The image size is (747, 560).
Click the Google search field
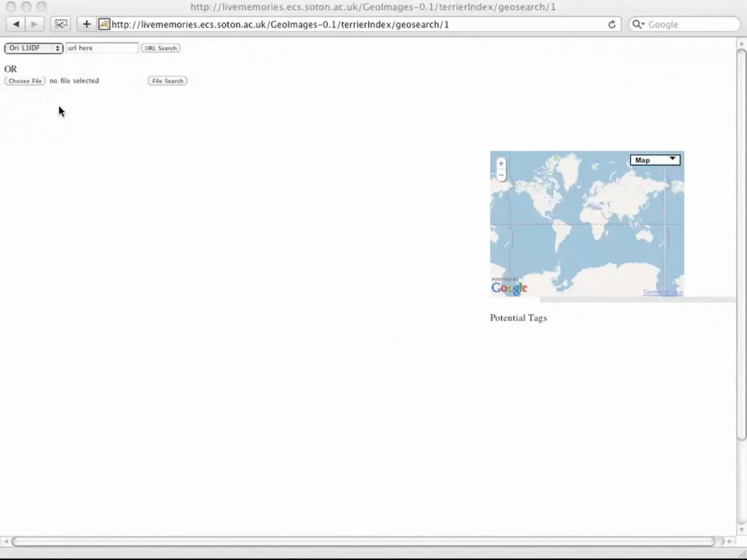click(x=689, y=24)
